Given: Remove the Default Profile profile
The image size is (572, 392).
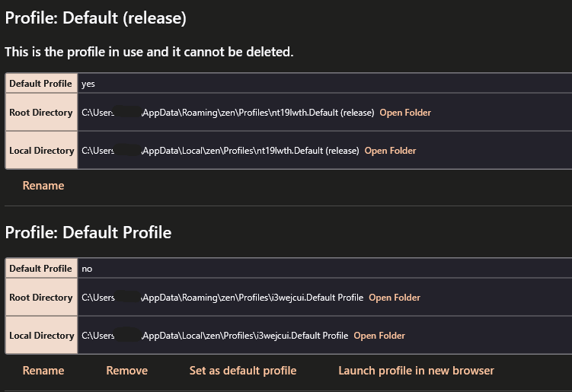Looking at the screenshot, I should tap(127, 371).
